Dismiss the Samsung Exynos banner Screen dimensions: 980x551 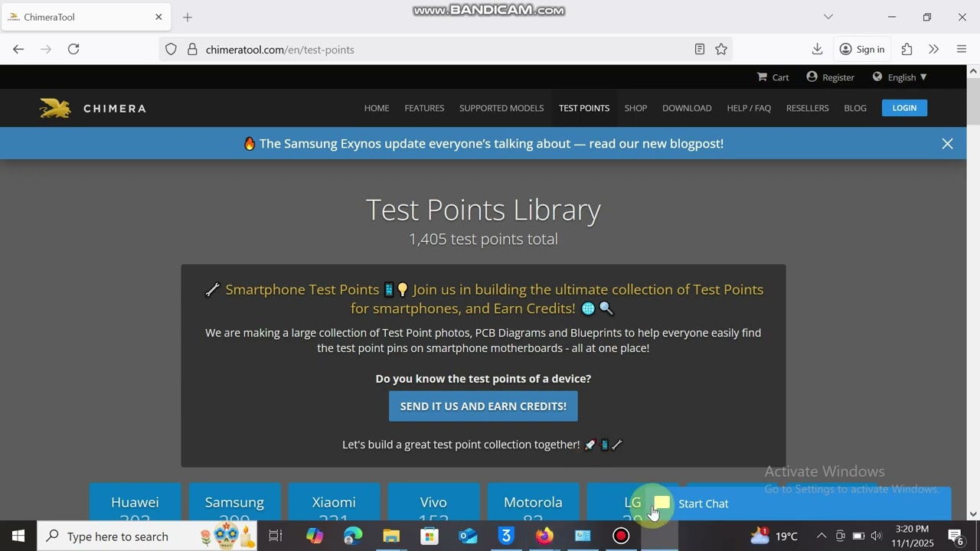pos(947,144)
